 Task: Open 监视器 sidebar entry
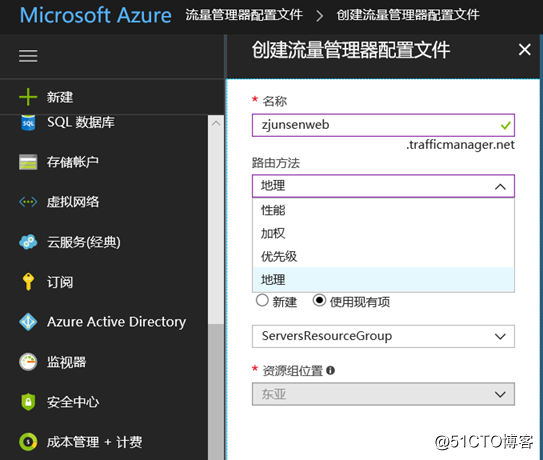[x=66, y=362]
